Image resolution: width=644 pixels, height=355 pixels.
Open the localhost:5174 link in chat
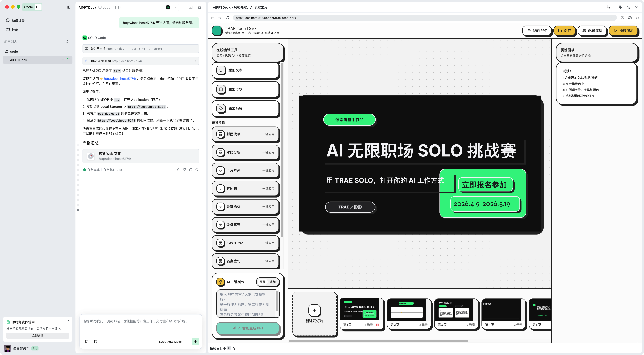tap(120, 79)
